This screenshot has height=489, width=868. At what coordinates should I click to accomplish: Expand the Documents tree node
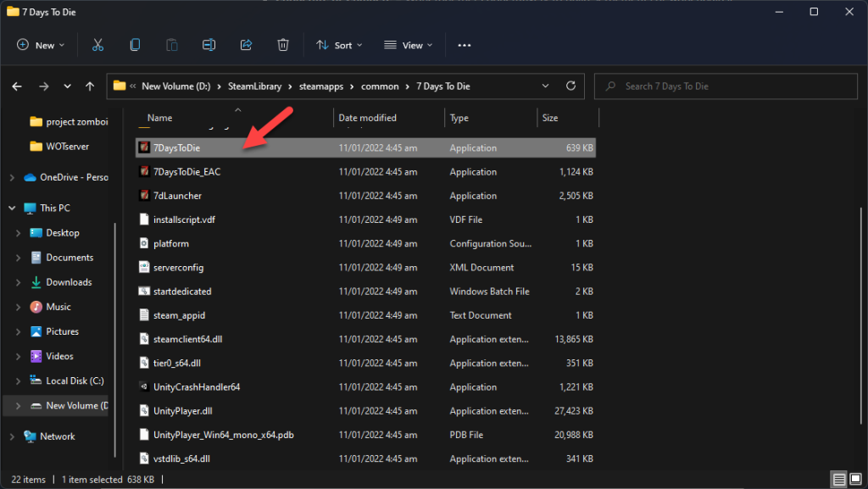[x=19, y=258]
